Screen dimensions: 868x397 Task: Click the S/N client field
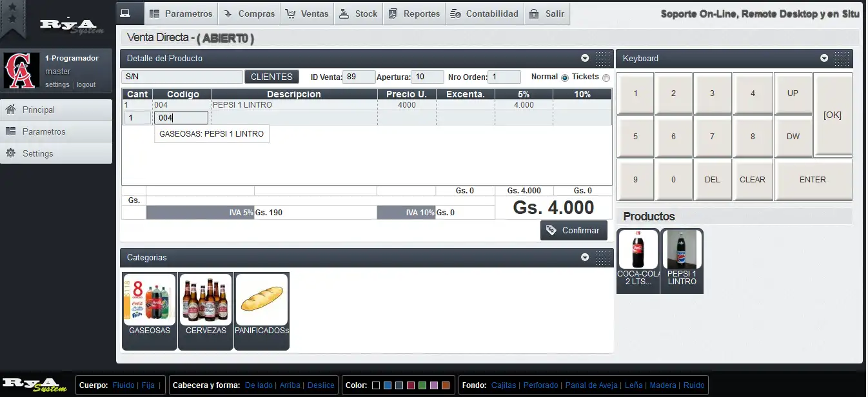coord(182,77)
